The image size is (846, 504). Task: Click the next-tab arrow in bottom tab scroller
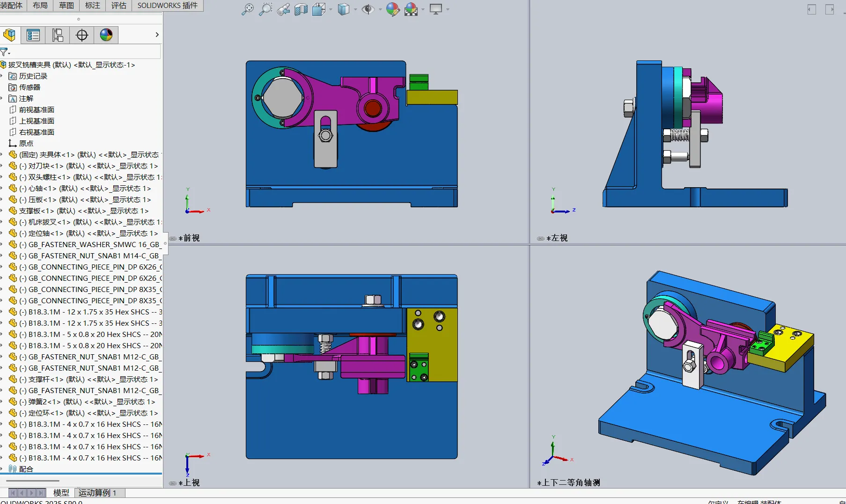(x=32, y=493)
